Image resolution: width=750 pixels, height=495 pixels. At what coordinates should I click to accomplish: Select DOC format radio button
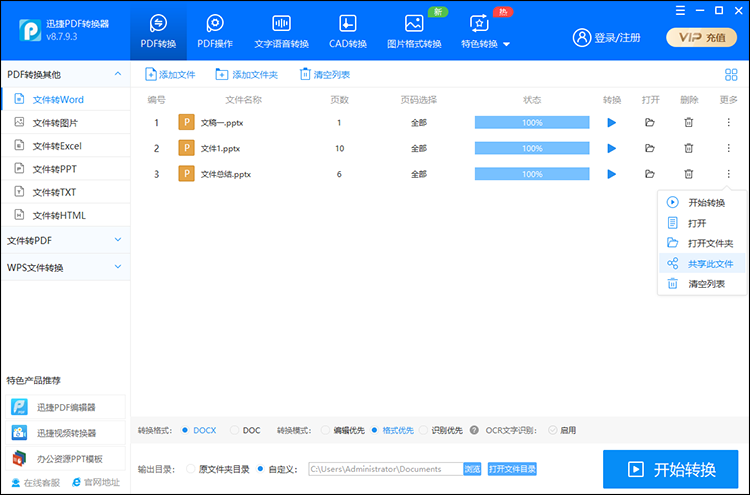pyautogui.click(x=234, y=430)
